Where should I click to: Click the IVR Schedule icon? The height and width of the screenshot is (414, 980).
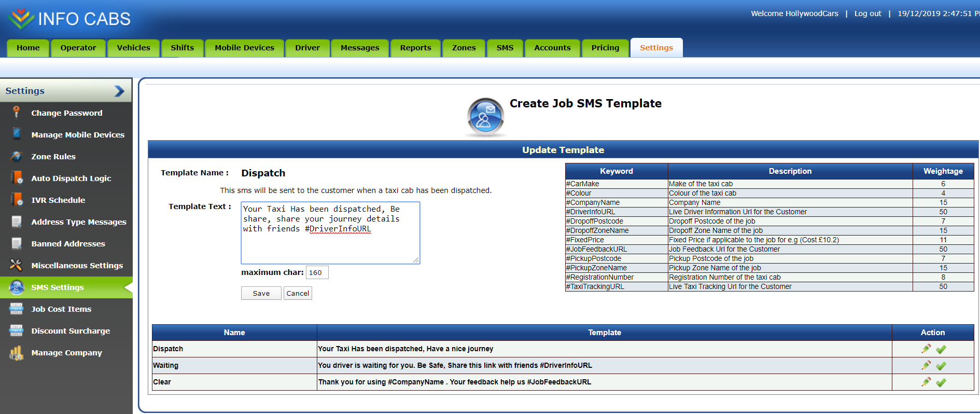[x=17, y=199]
